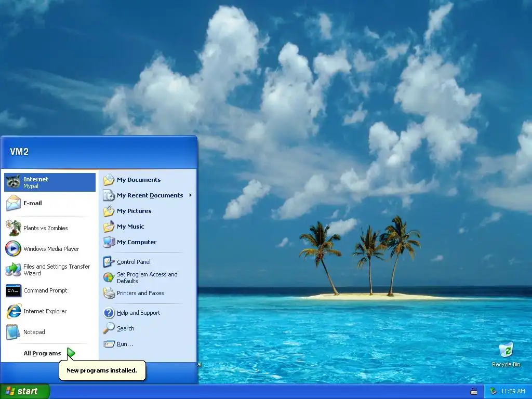Select the Recycle Bin desktop icon
Viewport: 532px width, 399px height.
[x=506, y=350]
